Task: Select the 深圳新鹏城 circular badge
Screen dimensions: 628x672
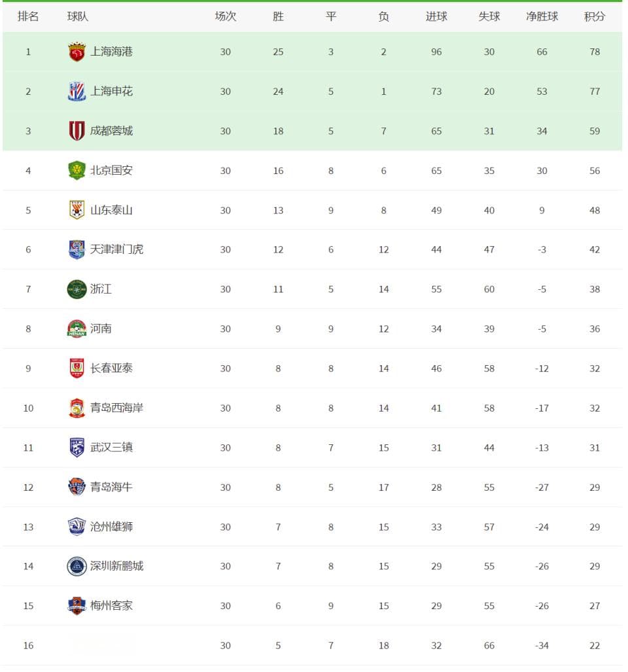Action: (x=77, y=566)
